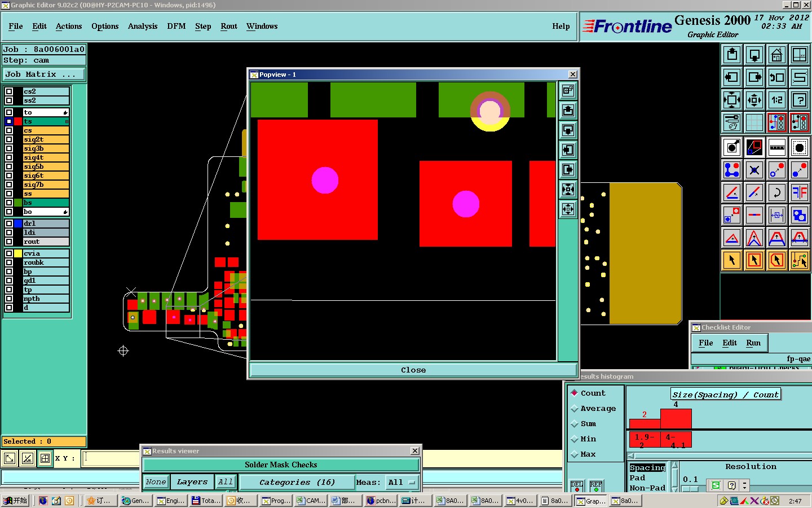Click the blue swatch of layer drl
The image size is (812, 508).
point(18,224)
